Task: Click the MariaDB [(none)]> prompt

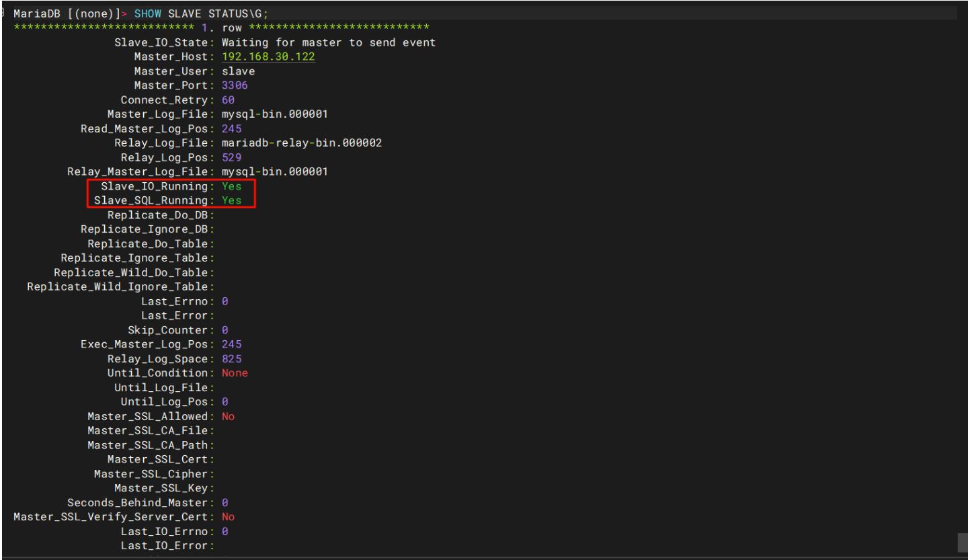Action: point(71,13)
